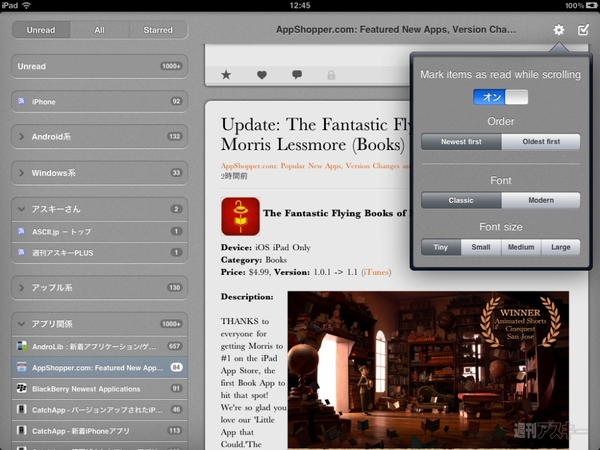Tap the Wi-Fi status bar icon

coord(26,5)
